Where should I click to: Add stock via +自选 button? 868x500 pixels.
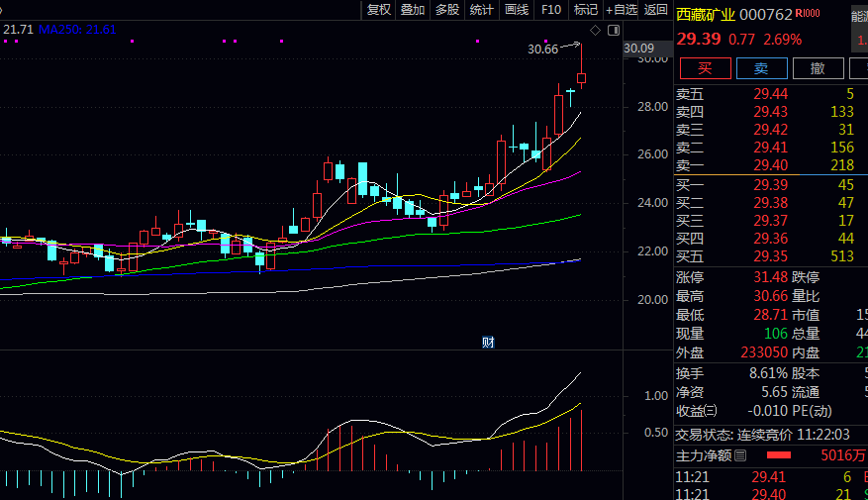coord(622,10)
